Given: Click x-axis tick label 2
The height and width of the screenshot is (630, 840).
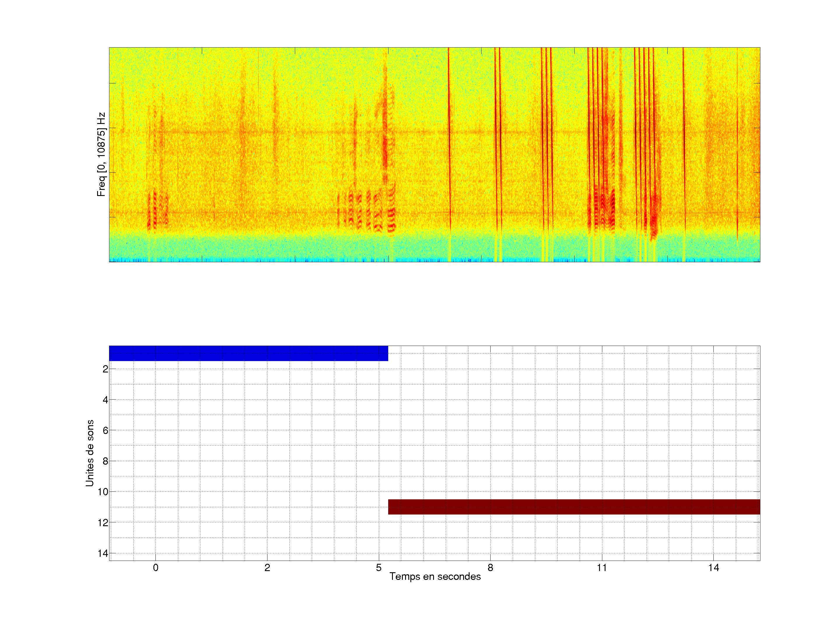Looking at the screenshot, I should pos(267,568).
